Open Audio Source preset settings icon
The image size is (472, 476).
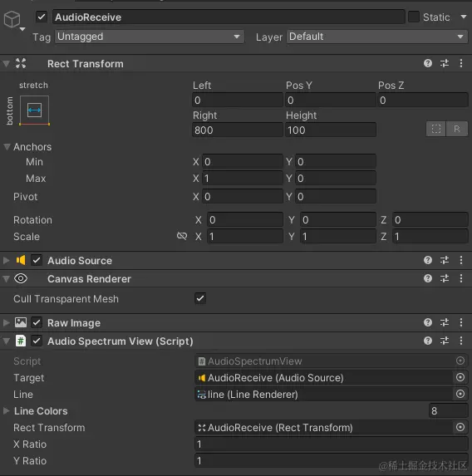pos(445,260)
